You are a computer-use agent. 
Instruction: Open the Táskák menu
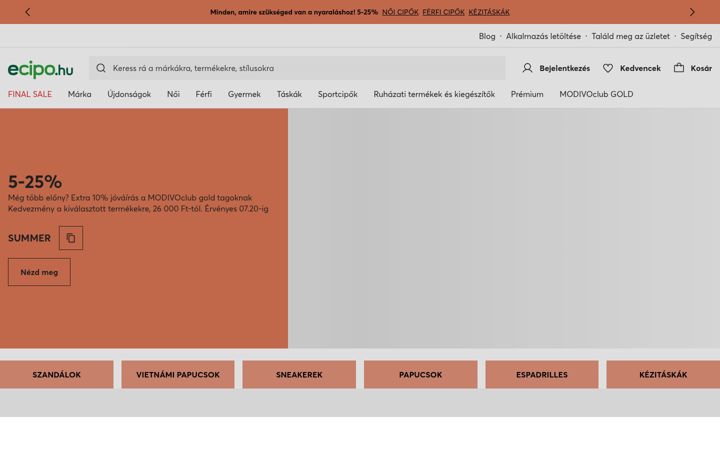(289, 94)
